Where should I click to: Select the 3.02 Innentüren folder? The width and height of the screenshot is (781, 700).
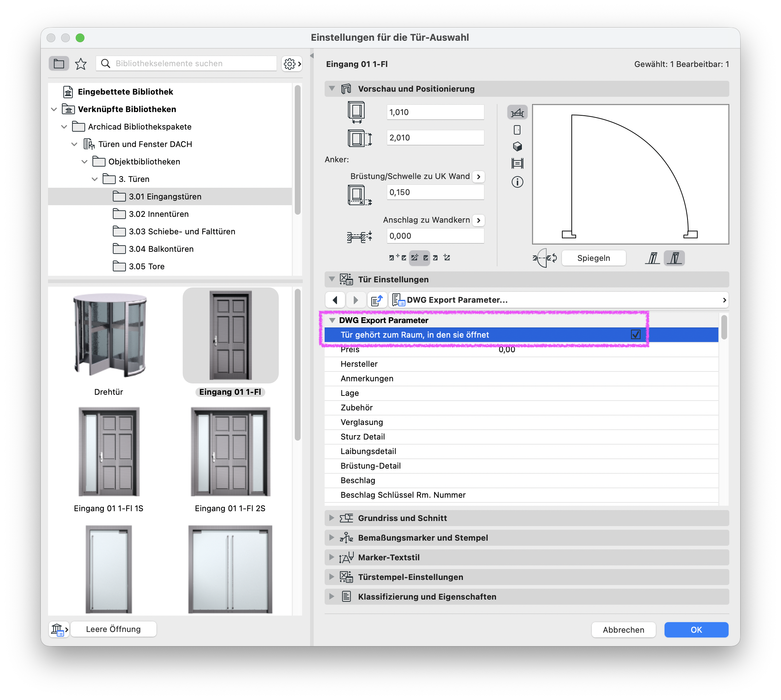tap(159, 214)
